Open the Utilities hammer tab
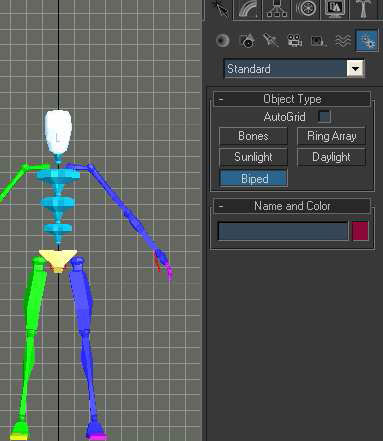The width and height of the screenshot is (383, 441). [x=363, y=9]
